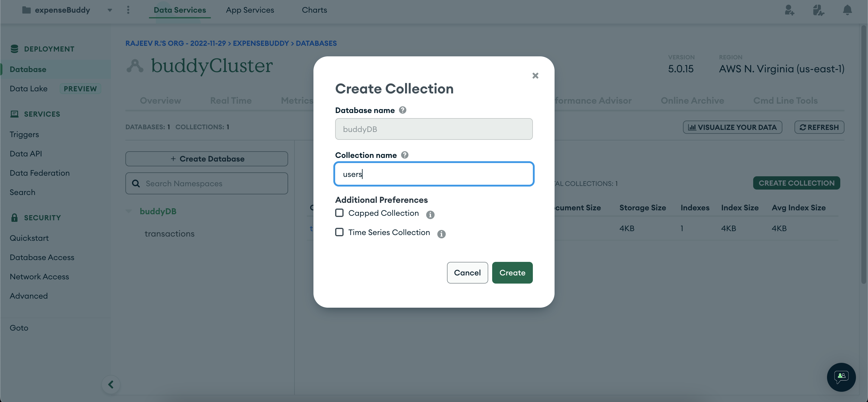Click into the Collection name field
This screenshot has height=402, width=868.
pos(434,174)
